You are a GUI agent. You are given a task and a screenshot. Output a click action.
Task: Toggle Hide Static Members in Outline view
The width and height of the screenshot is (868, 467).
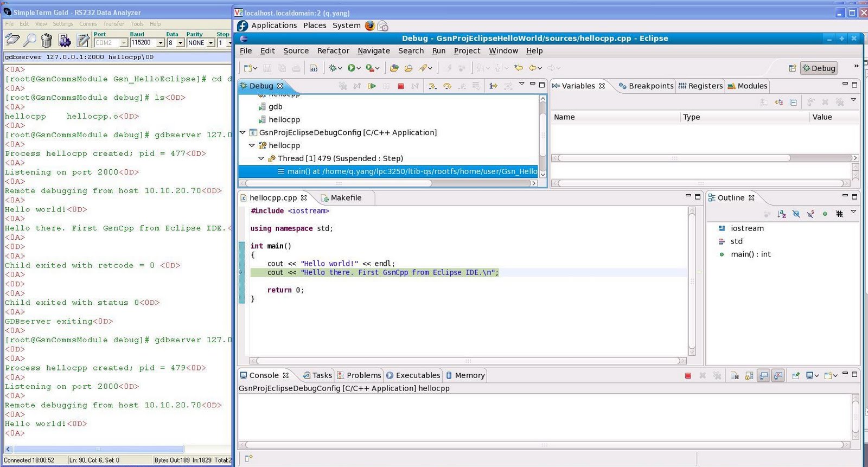coord(810,214)
